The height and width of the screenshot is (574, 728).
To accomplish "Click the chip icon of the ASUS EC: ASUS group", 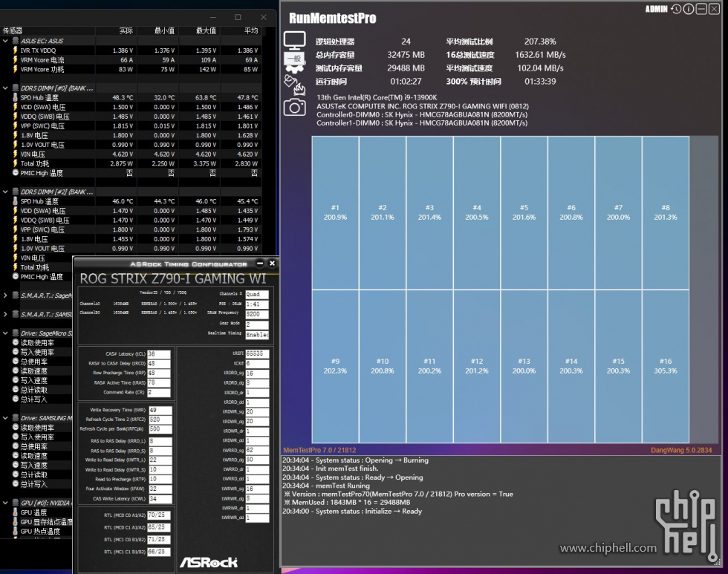I will tap(16, 41).
